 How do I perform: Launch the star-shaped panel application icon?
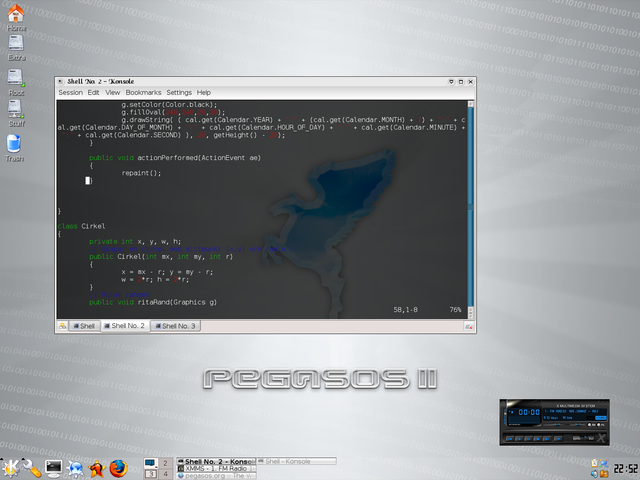tap(97, 469)
